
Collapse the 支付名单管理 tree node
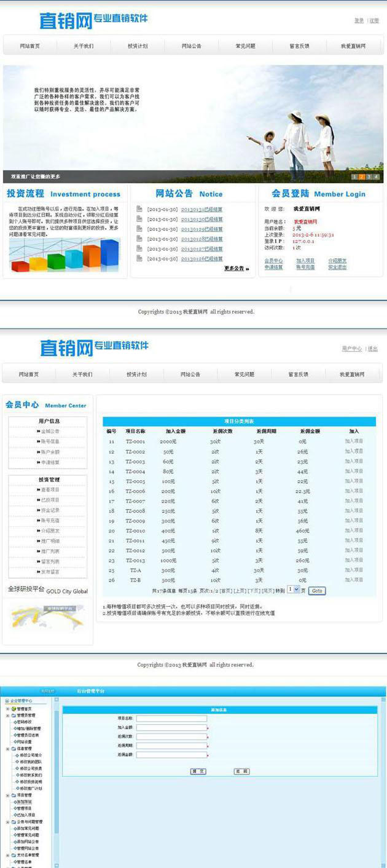(x=7, y=855)
